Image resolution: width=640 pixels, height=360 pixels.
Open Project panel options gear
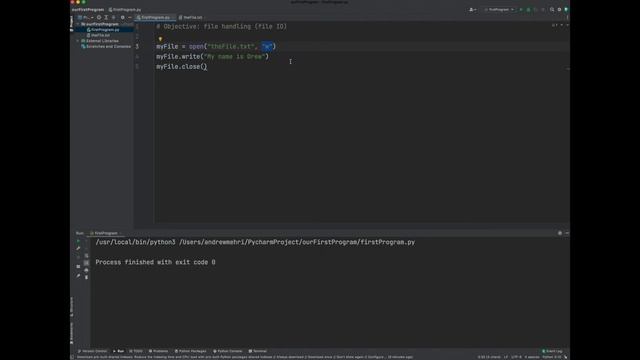(122, 18)
